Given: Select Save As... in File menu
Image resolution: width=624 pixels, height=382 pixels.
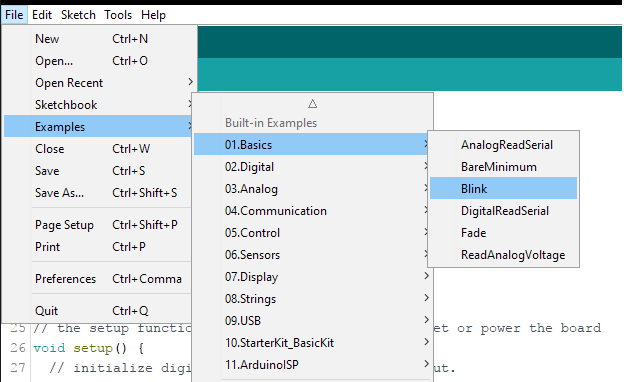Looking at the screenshot, I should click(x=99, y=193).
